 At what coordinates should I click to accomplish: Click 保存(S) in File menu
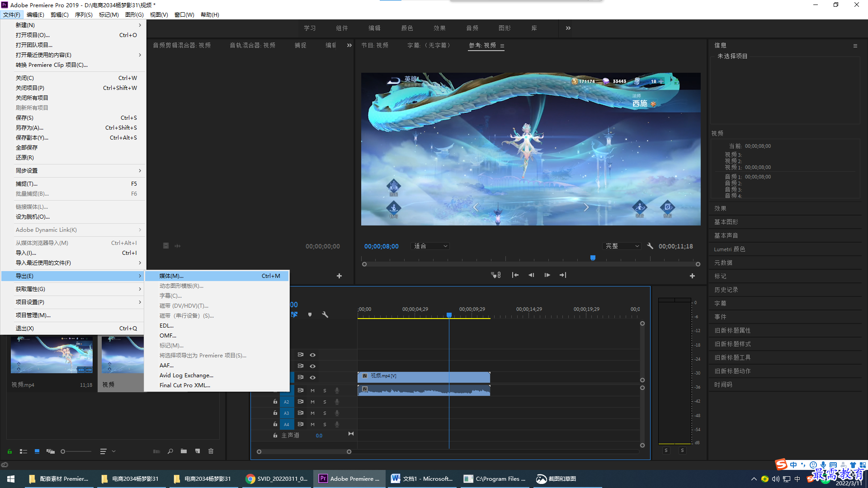click(x=73, y=117)
